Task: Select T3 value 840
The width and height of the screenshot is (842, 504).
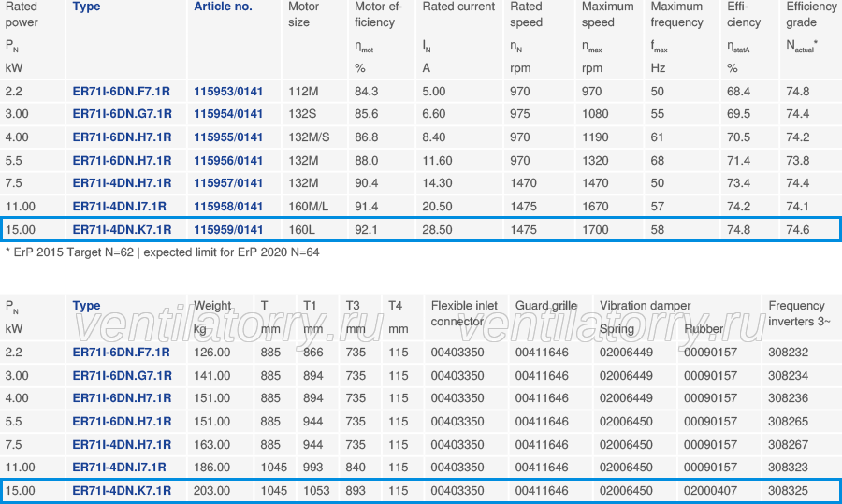Action: [x=356, y=467]
